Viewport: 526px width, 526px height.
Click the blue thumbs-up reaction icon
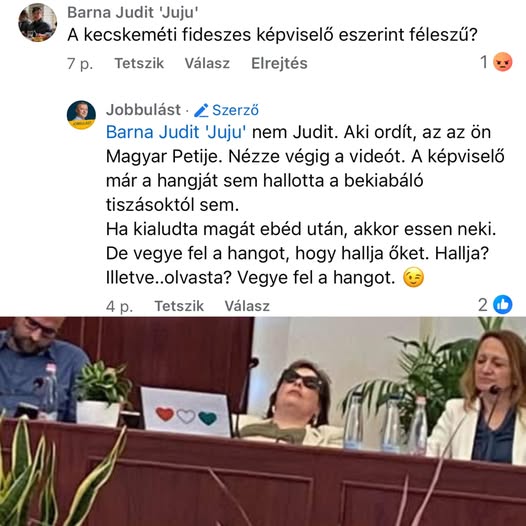[x=503, y=305]
